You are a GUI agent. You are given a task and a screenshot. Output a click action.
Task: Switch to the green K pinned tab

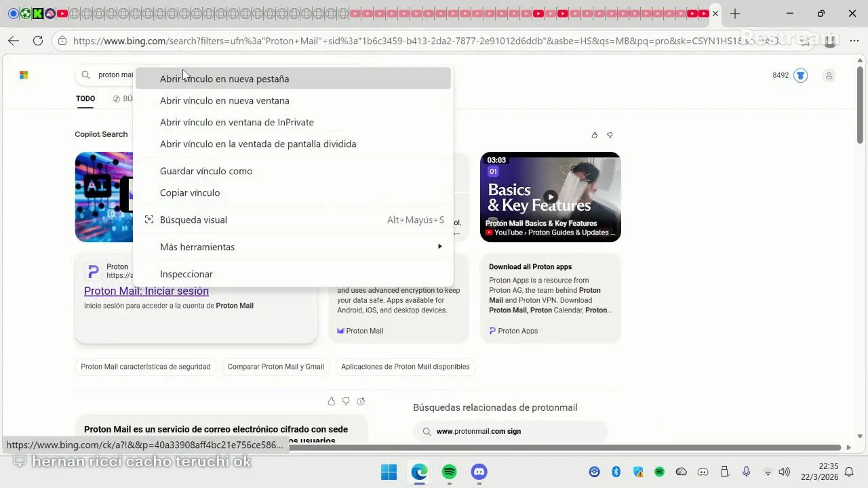click(37, 14)
